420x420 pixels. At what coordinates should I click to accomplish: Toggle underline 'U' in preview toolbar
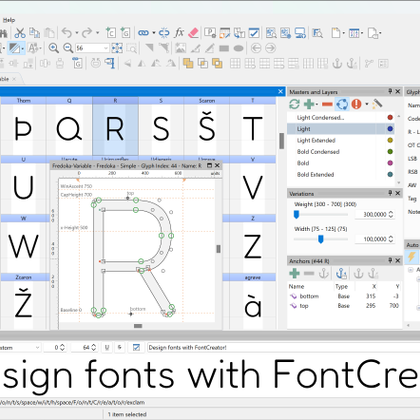[107, 348]
